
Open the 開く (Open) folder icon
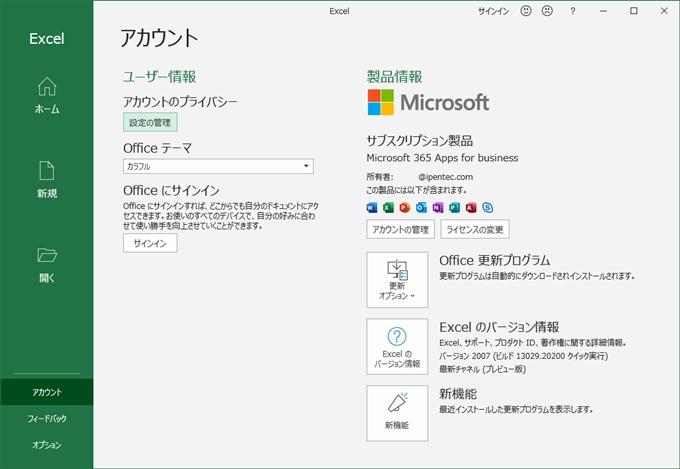47,255
